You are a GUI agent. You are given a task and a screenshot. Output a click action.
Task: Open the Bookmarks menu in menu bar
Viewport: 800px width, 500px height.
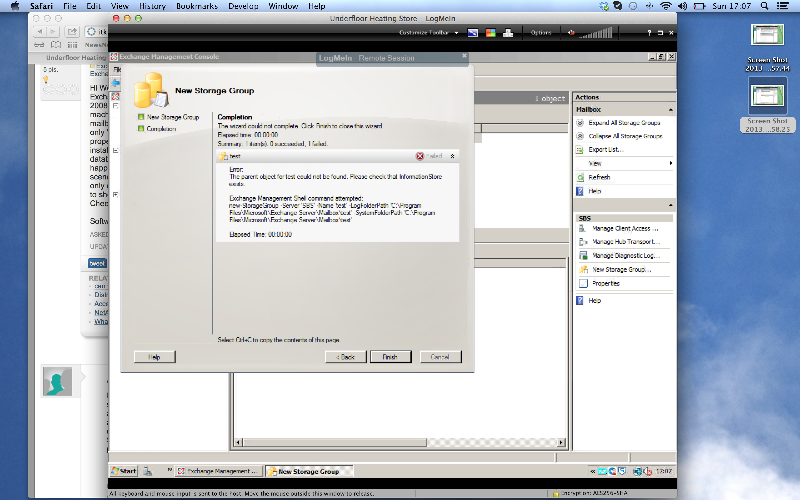[x=197, y=6]
